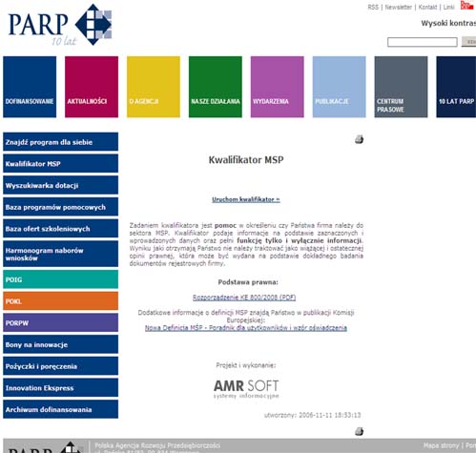Select Wyszukiwarka dotacji in sidebar
The width and height of the screenshot is (476, 453).
click(60, 185)
